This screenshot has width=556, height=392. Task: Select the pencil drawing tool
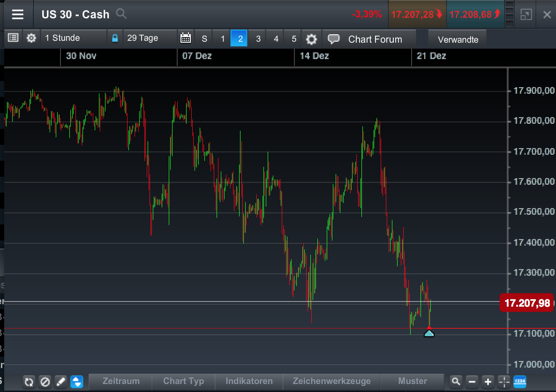coord(60,382)
